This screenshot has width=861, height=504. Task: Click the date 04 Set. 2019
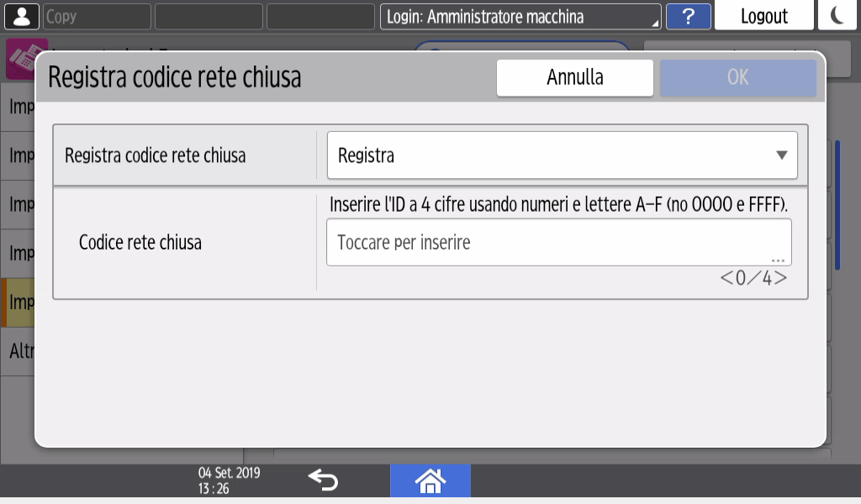tap(229, 473)
